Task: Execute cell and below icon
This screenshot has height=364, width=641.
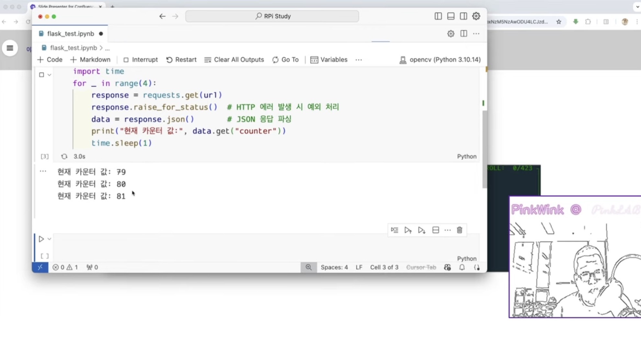Action: pyautogui.click(x=422, y=230)
